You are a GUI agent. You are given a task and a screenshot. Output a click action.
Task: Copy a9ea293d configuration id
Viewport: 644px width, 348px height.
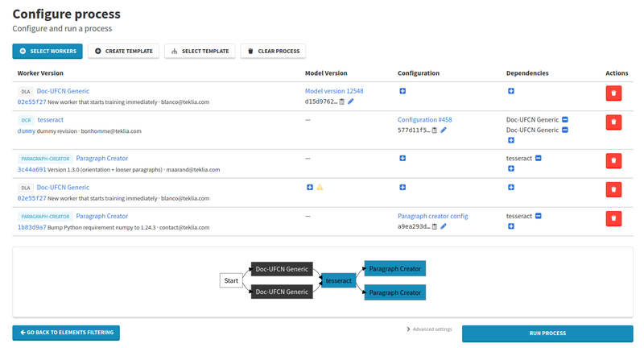coord(434,226)
